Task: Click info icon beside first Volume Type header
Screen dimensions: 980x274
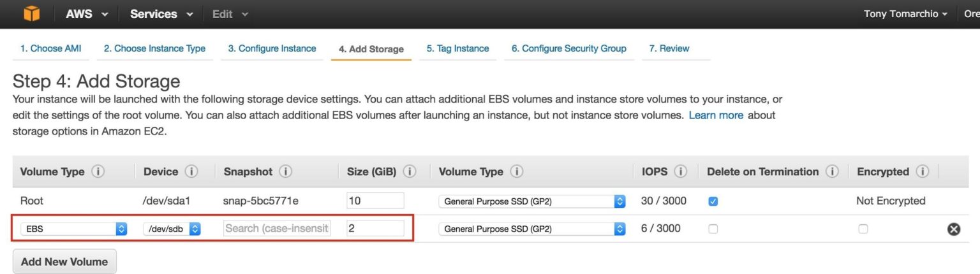Action: pyautogui.click(x=98, y=172)
